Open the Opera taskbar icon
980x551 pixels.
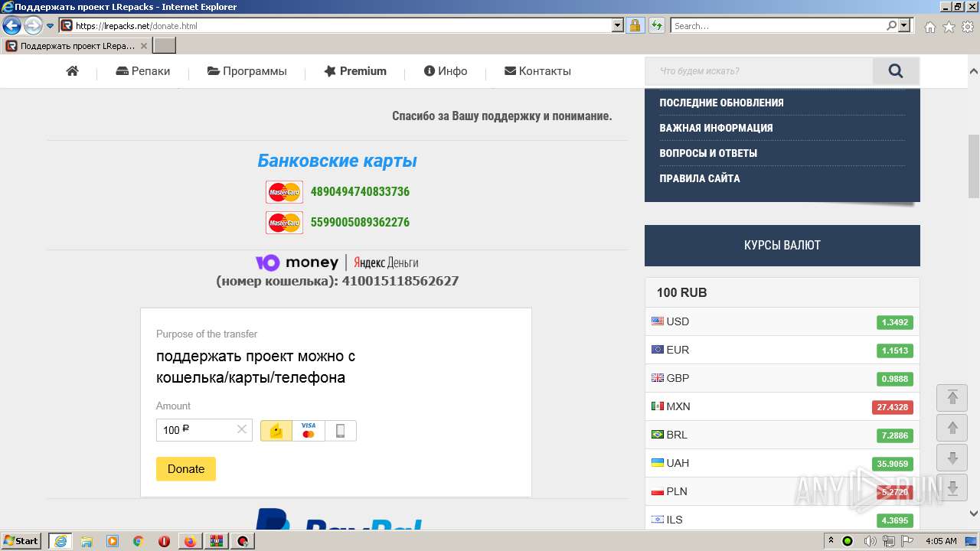point(164,541)
